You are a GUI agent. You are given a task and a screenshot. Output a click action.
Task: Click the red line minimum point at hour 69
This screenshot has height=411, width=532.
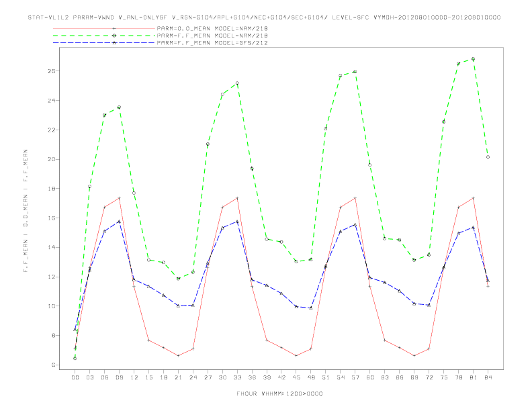click(x=414, y=356)
